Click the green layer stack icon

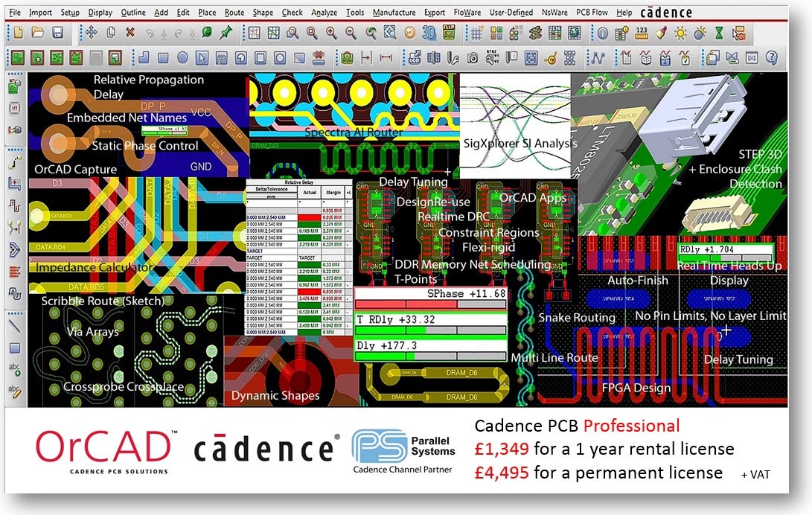535,33
